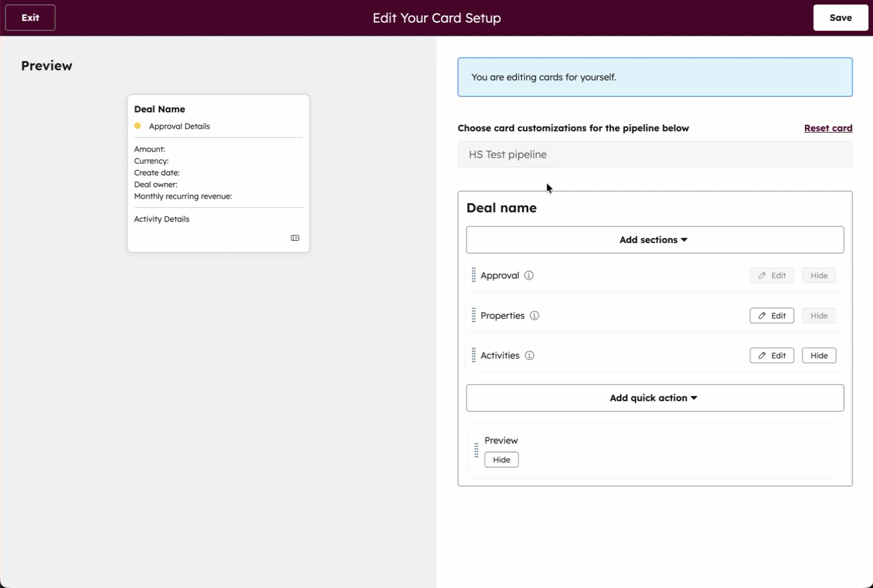This screenshot has height=588, width=873.
Task: Click the side-panel preview icon on the deal card
Action: (x=295, y=238)
